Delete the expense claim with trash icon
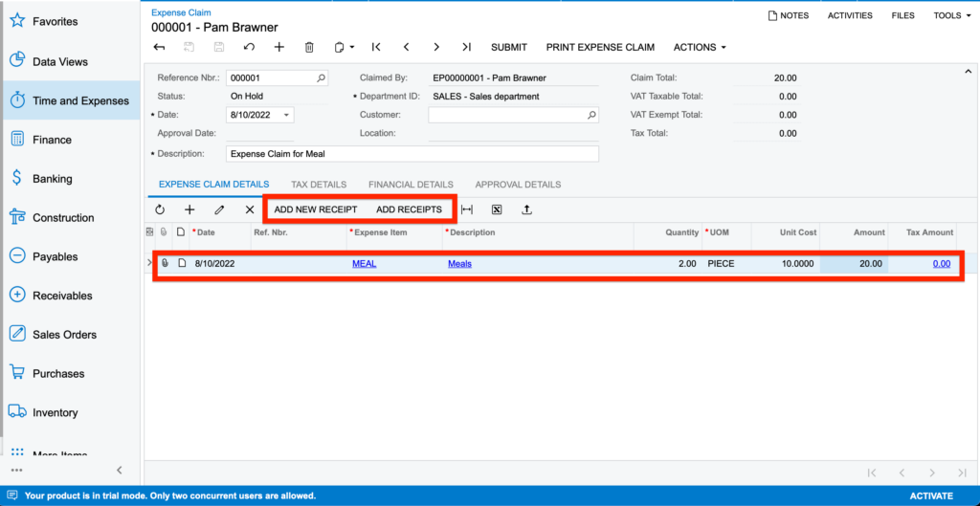Viewport: 980px width, 506px height. (309, 47)
